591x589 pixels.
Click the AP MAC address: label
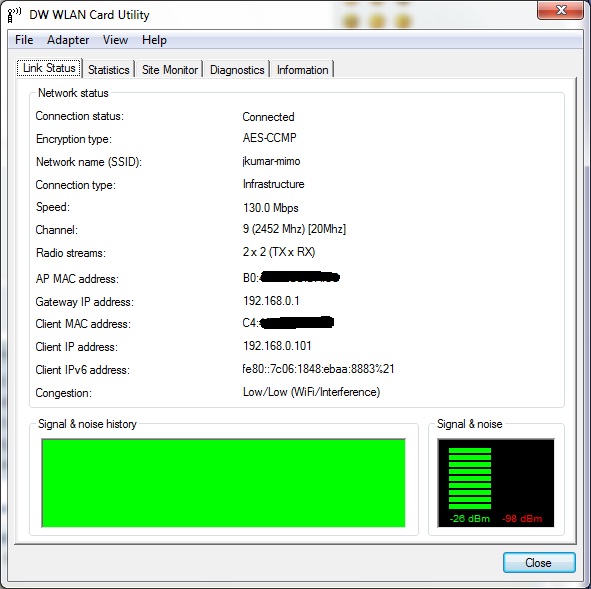pos(77,279)
